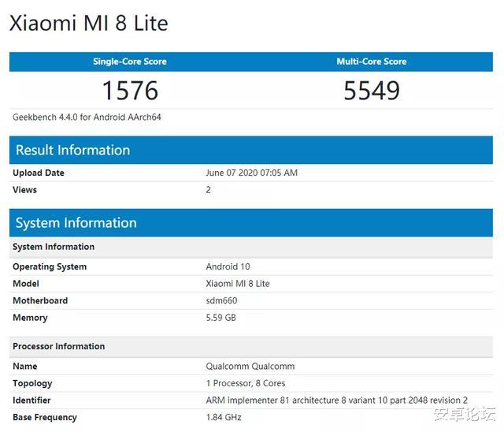Click the Memory label
This screenshot has width=504, height=432.
(30, 318)
